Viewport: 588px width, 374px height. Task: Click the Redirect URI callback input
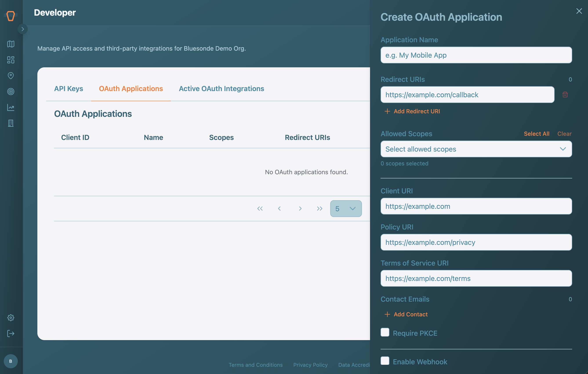[467, 95]
